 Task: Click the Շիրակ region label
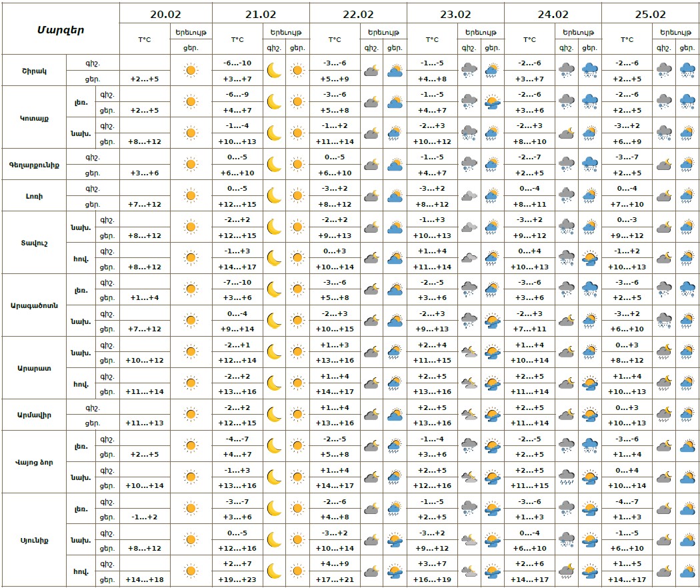click(x=35, y=70)
